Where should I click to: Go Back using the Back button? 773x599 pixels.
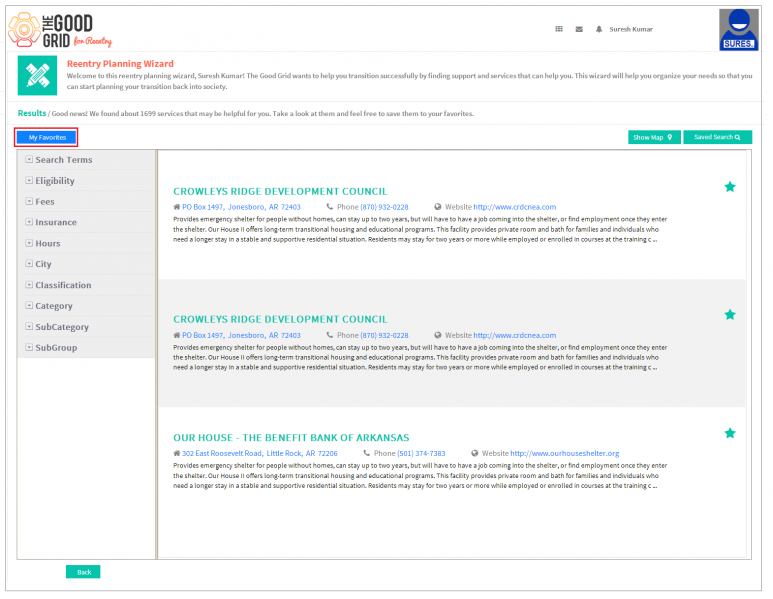click(x=83, y=572)
